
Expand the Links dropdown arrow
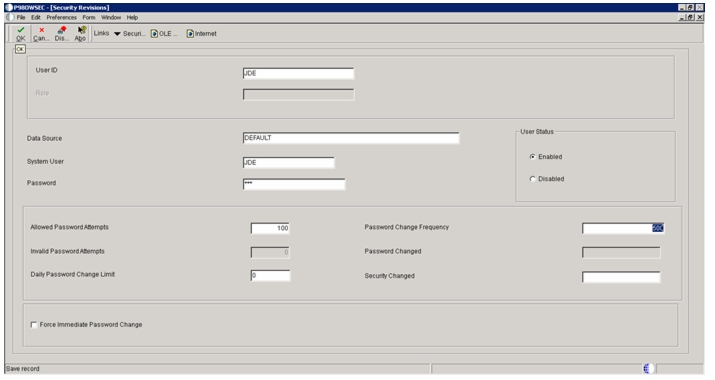point(117,34)
